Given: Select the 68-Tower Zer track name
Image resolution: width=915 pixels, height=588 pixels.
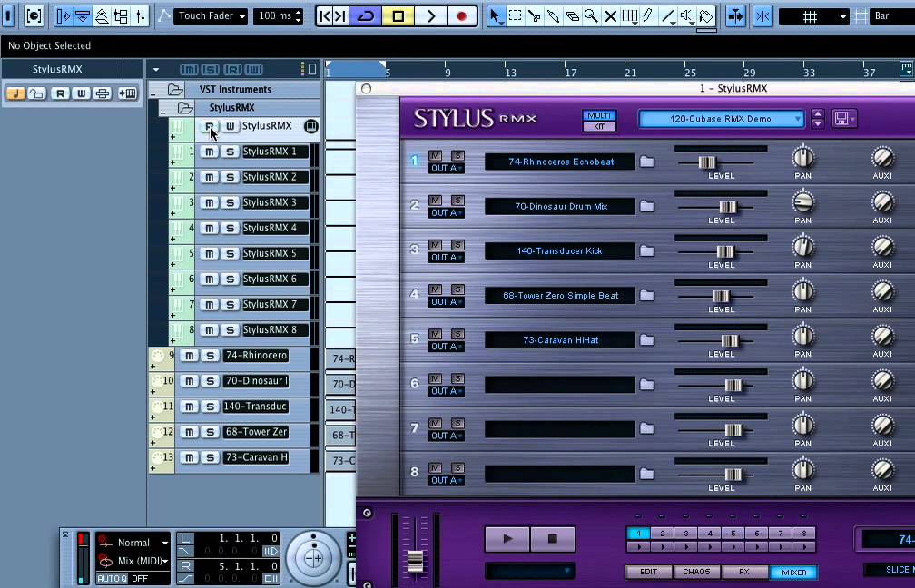Looking at the screenshot, I should click(x=255, y=432).
